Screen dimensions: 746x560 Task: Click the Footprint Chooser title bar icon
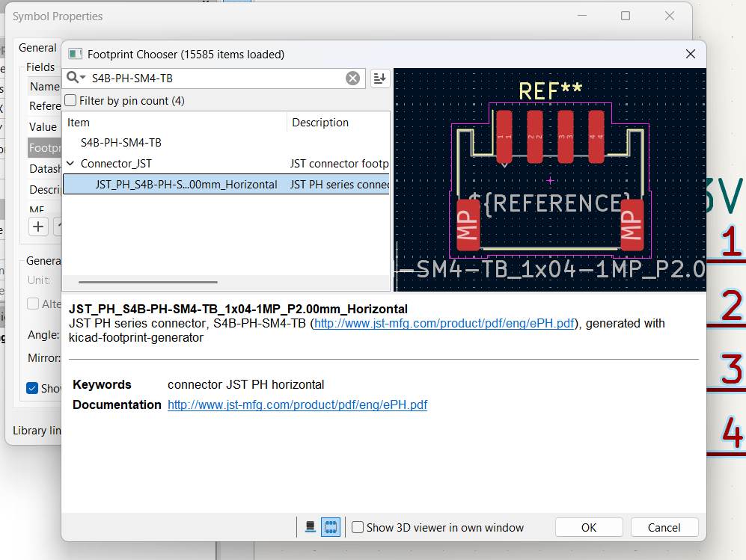73,54
